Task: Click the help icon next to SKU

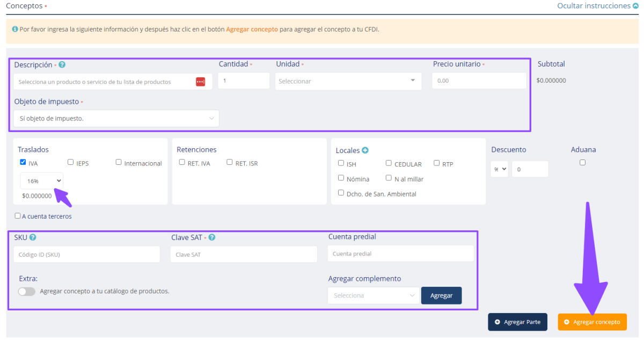Action: [33, 237]
